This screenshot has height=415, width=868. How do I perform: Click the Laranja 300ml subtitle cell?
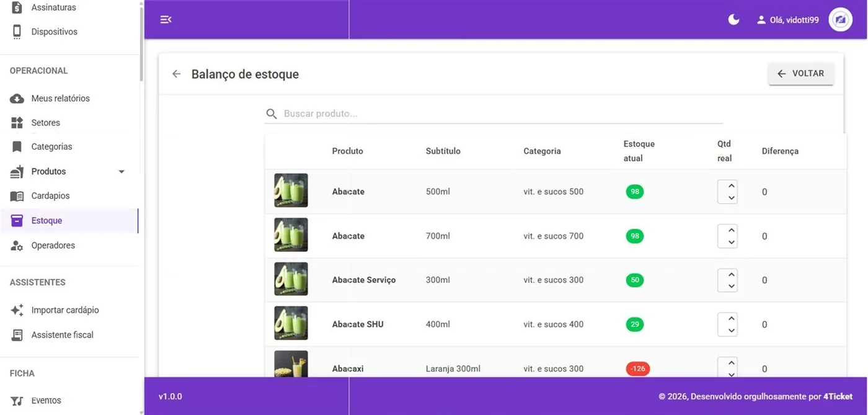[453, 369]
